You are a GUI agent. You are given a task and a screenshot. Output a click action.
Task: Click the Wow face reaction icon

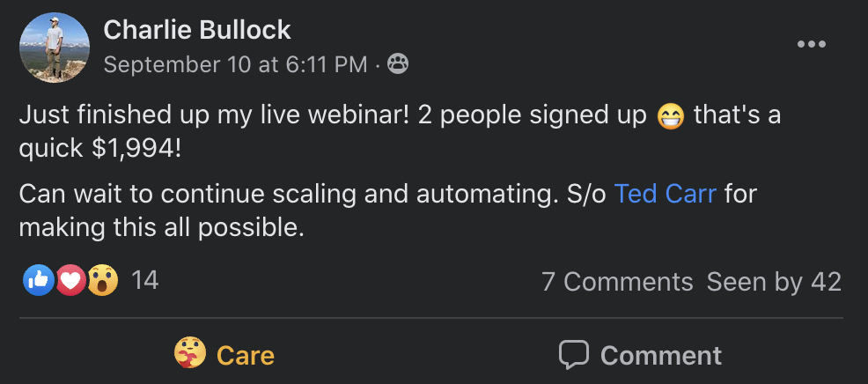pyautogui.click(x=102, y=280)
